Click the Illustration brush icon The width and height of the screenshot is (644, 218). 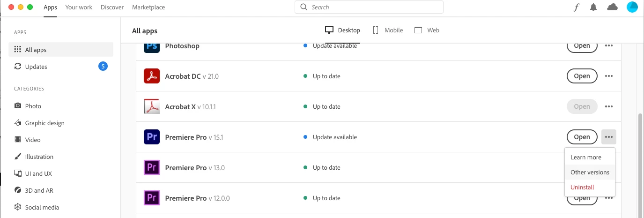pyautogui.click(x=18, y=157)
